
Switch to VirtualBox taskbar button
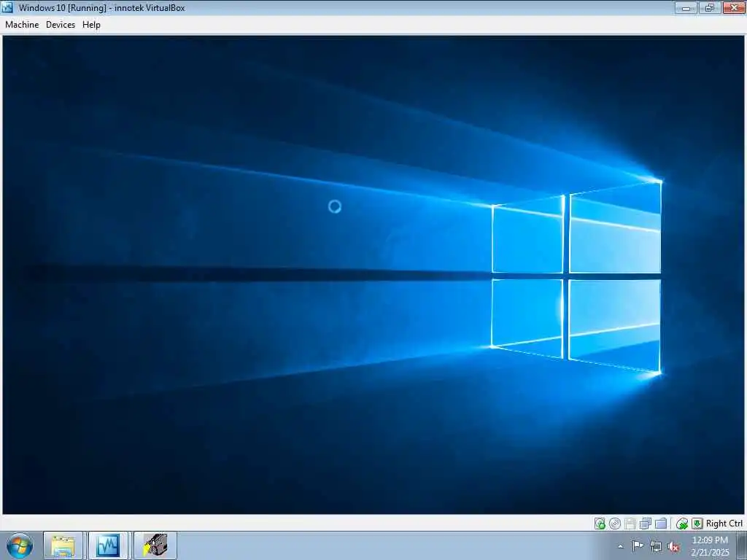point(108,545)
